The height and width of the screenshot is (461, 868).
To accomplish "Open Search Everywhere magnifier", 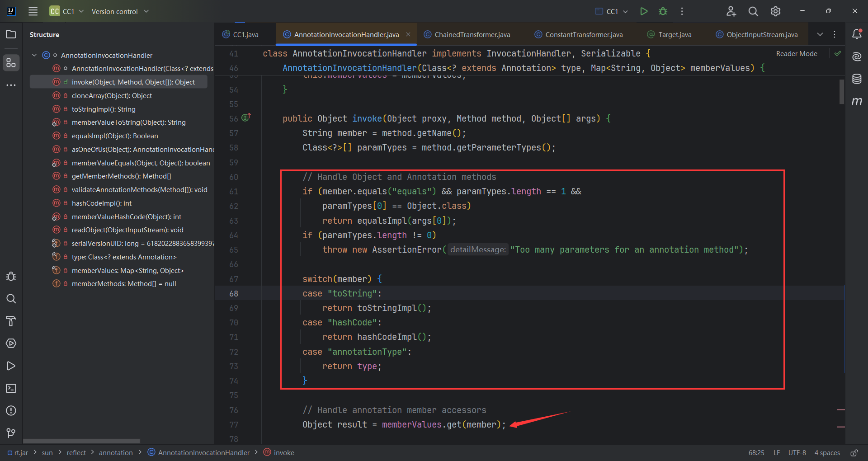I will pyautogui.click(x=753, y=11).
